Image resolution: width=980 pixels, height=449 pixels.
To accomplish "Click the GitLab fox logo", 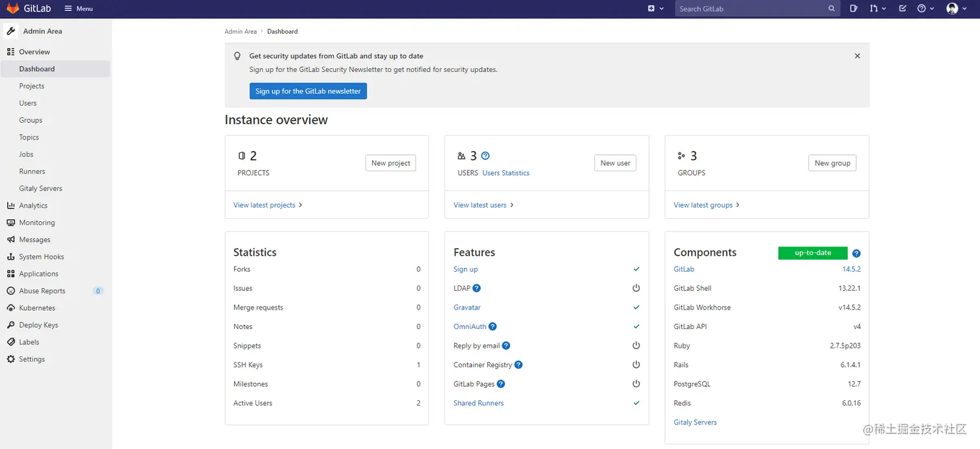I will 13,8.
